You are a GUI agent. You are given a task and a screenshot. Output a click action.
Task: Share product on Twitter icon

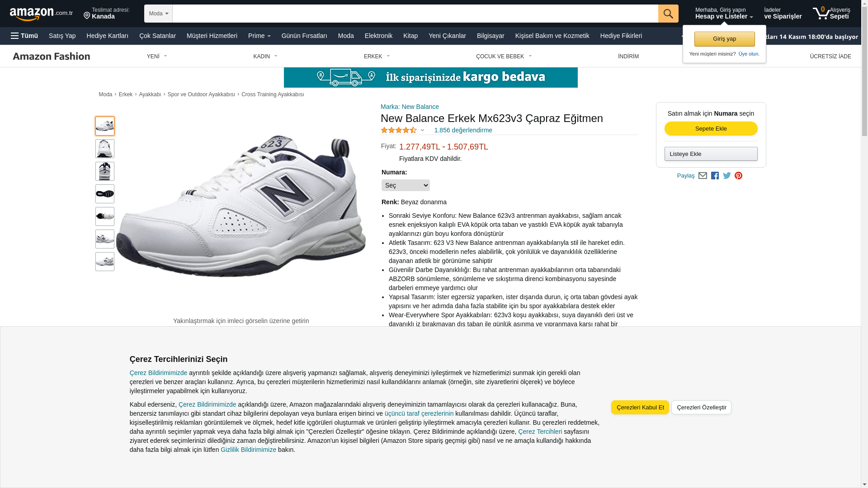[x=727, y=176]
